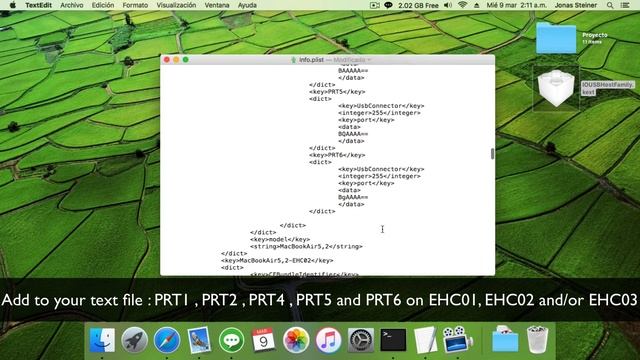
Task: Open the Mail stamp icon in Dock
Action: tap(199, 340)
